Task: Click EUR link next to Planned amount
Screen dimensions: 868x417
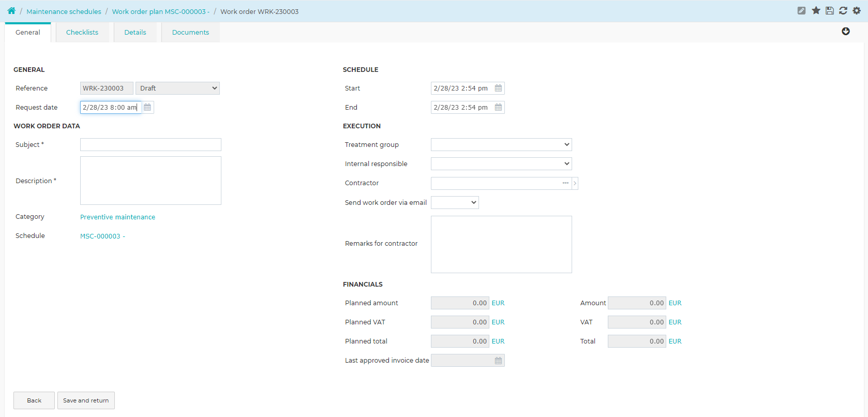Action: coord(498,303)
